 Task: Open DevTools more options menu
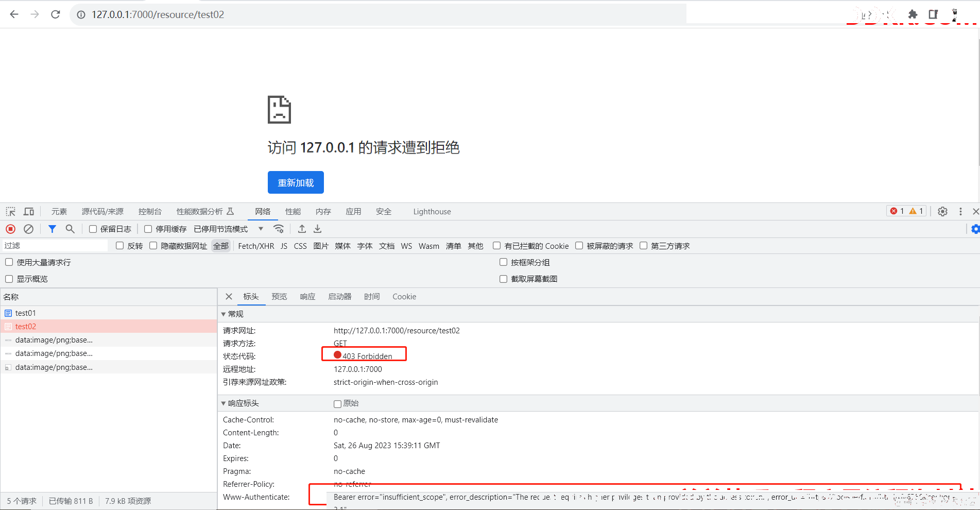960,212
